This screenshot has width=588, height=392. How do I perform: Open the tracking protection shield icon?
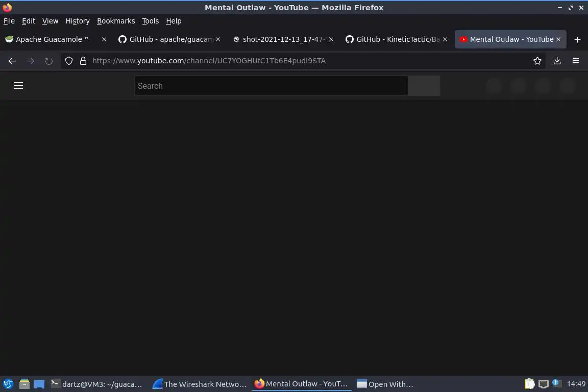click(x=68, y=61)
